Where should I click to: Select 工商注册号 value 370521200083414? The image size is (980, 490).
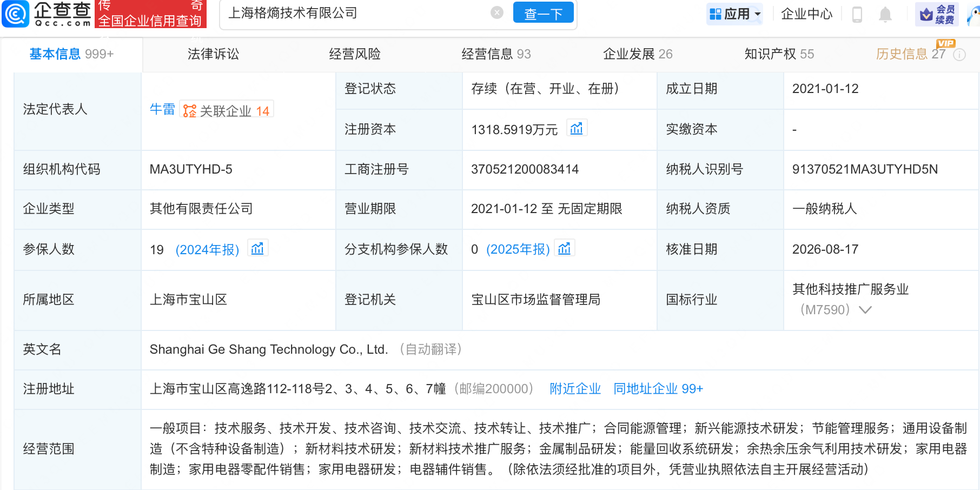[x=525, y=169]
